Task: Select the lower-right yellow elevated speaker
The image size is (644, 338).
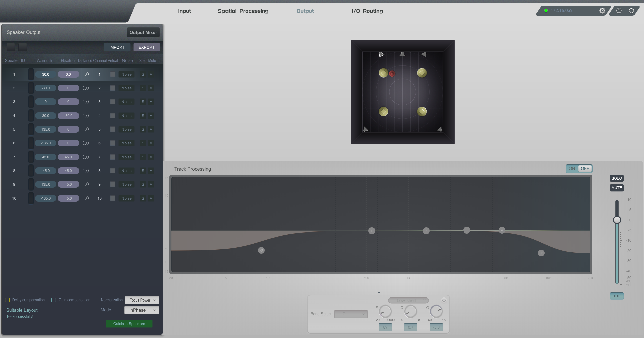Action: tap(422, 111)
